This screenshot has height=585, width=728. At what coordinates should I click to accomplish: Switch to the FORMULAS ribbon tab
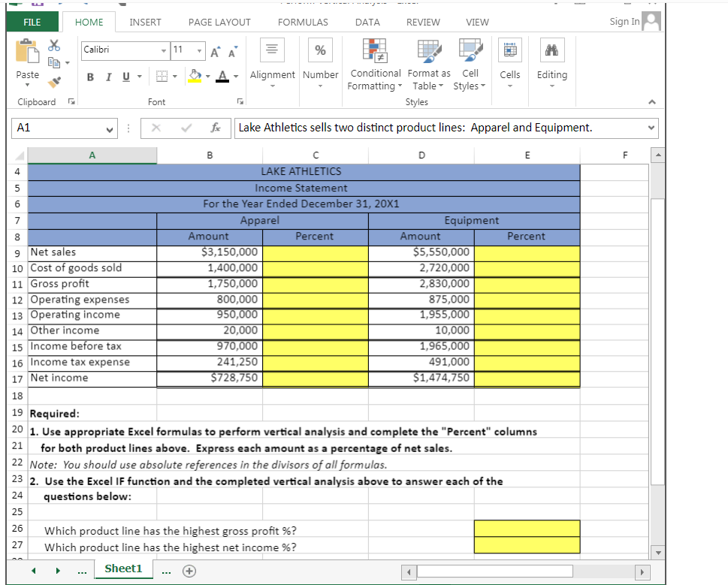click(x=303, y=22)
